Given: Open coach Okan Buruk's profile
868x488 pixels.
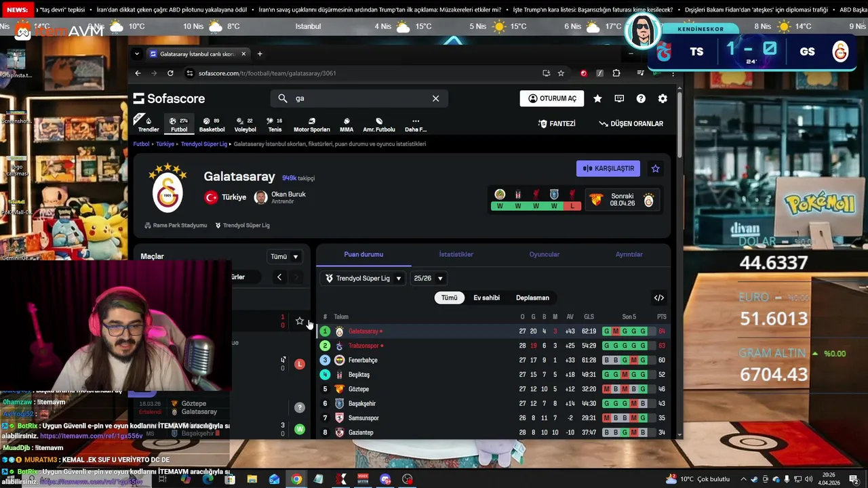Looking at the screenshot, I should click(x=279, y=197).
